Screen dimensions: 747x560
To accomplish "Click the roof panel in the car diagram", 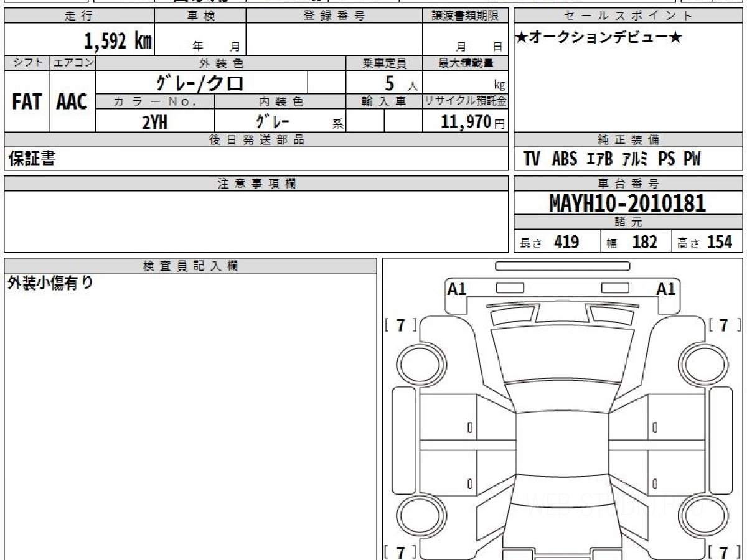I will click(562, 444).
